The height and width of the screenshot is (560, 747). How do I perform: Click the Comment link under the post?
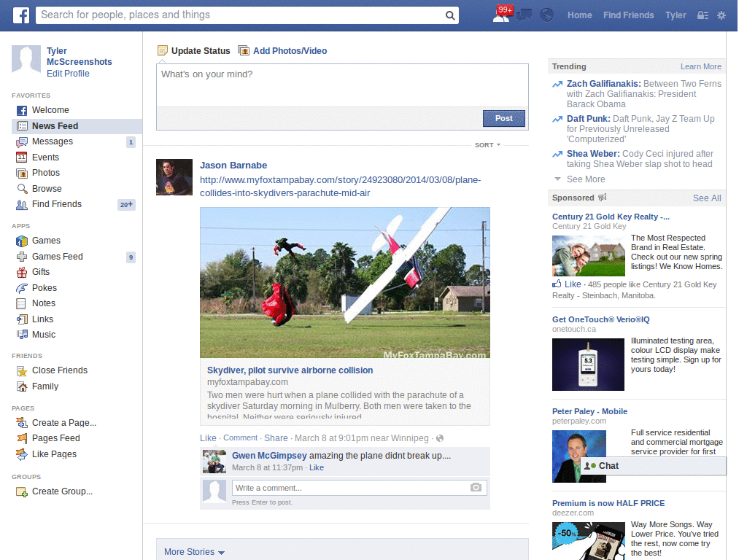pyautogui.click(x=240, y=438)
